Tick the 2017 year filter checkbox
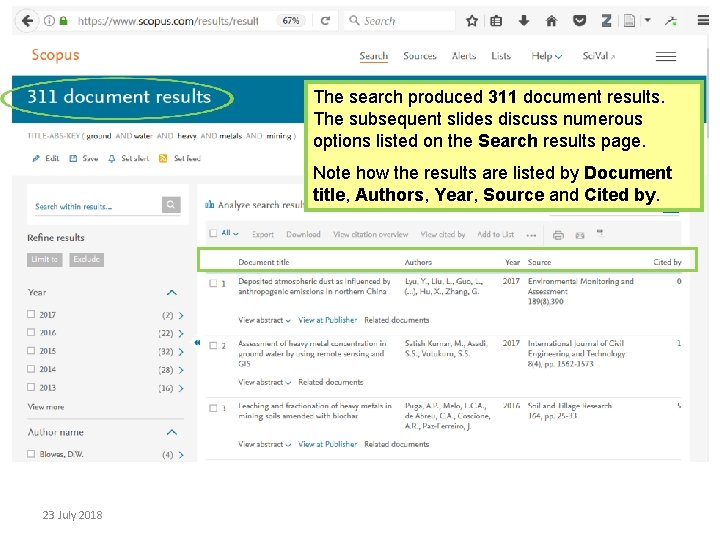The width and height of the screenshot is (720, 540). [x=31, y=314]
